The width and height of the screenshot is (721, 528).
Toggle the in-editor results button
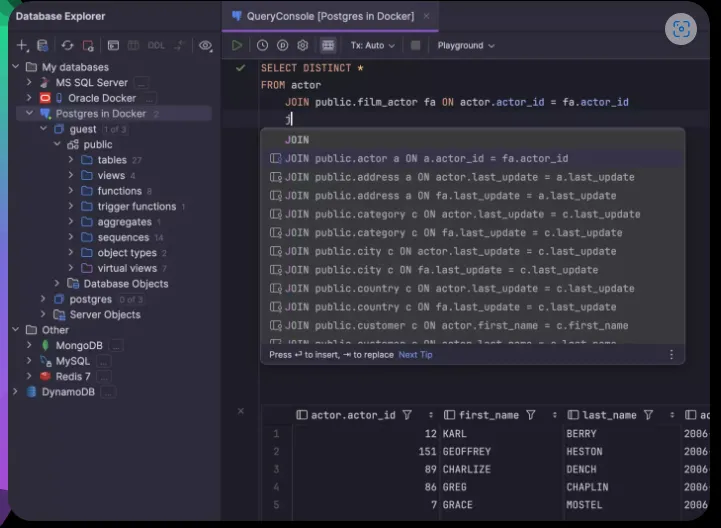328,46
